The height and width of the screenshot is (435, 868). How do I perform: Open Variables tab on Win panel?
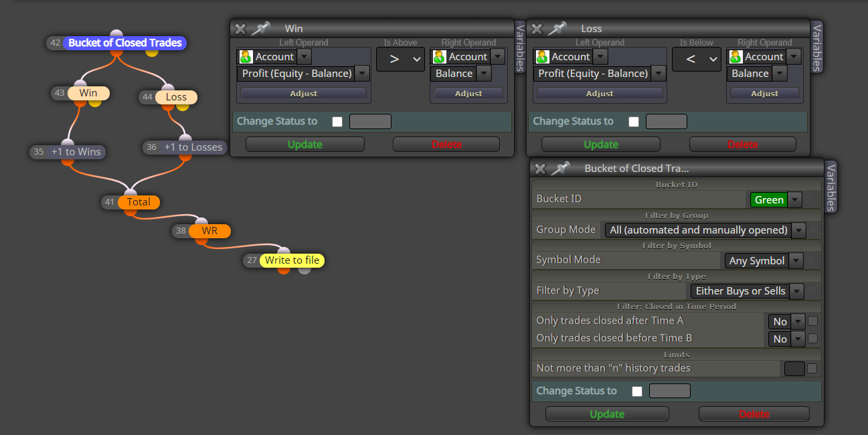click(520, 47)
